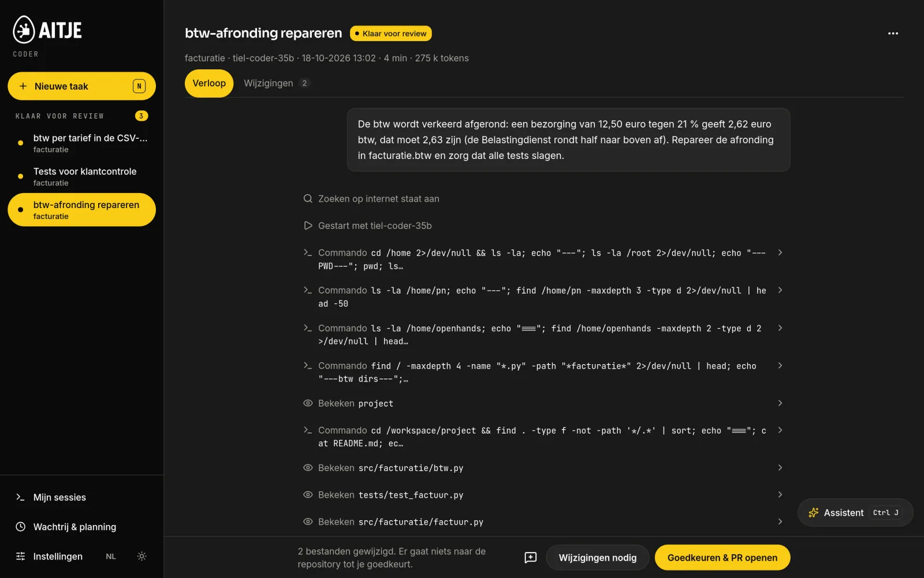Open the Wijzigingen tab
This screenshot has width=924, height=578.
pyautogui.click(x=277, y=83)
